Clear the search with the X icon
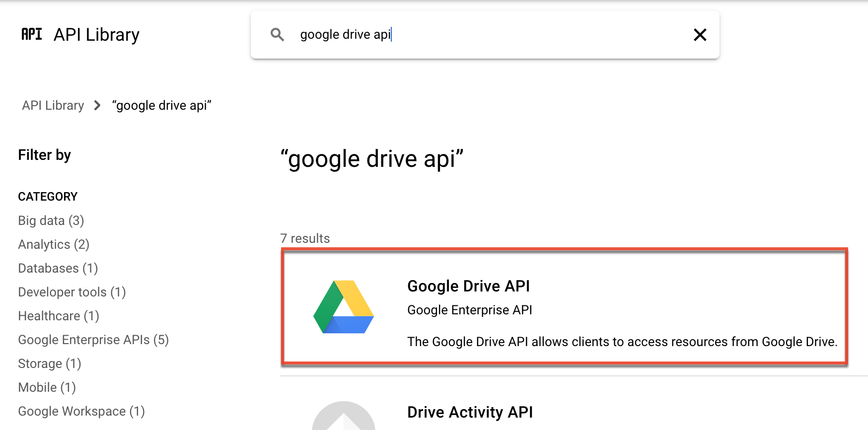Viewport: 868px width, 430px height. tap(700, 35)
